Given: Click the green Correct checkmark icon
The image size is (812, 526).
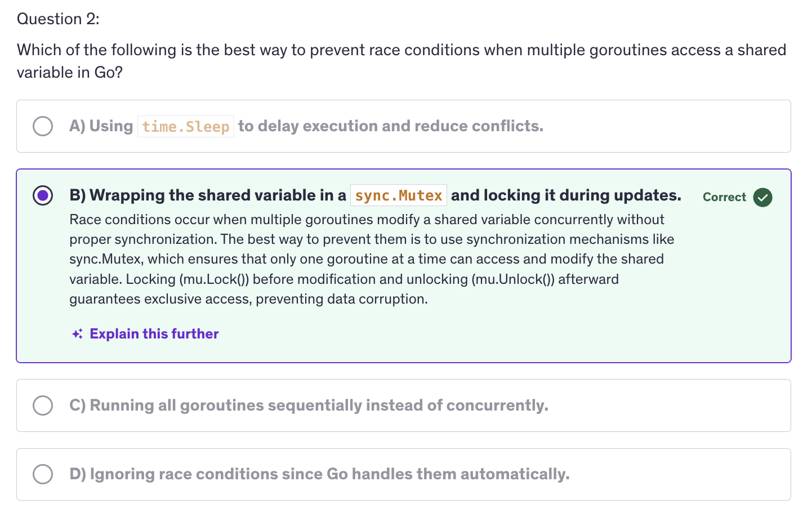Looking at the screenshot, I should click(762, 197).
